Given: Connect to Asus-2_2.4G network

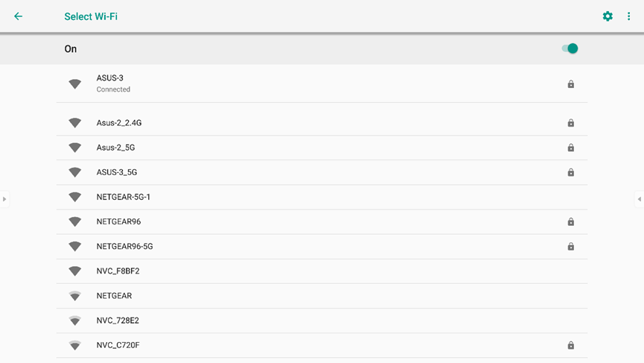Looking at the screenshot, I should [x=322, y=123].
